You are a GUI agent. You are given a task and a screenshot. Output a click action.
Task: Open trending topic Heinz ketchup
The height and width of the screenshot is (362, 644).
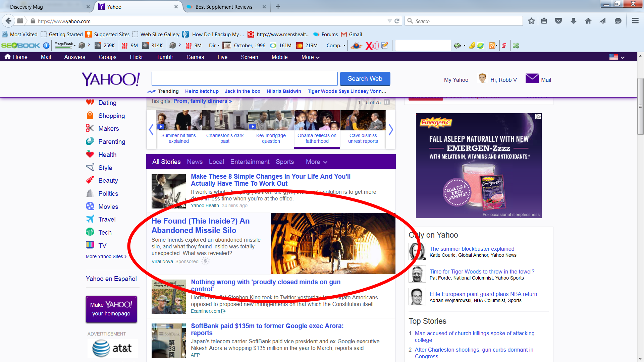tap(202, 91)
